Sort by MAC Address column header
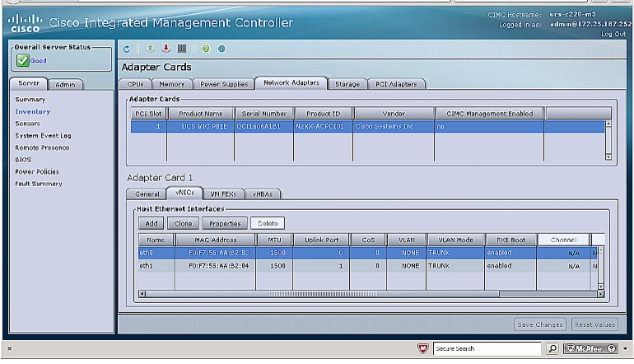The width and height of the screenshot is (634, 364). coord(216,240)
